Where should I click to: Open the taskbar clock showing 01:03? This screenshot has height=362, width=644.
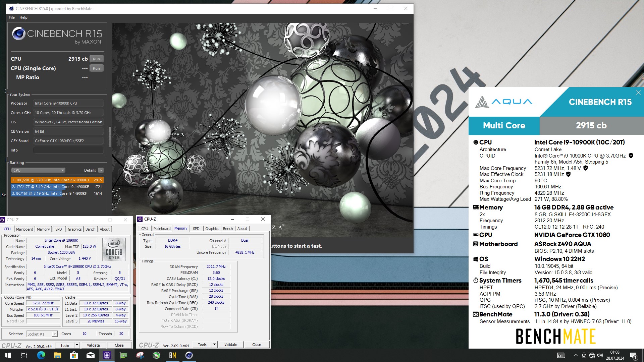(615, 355)
